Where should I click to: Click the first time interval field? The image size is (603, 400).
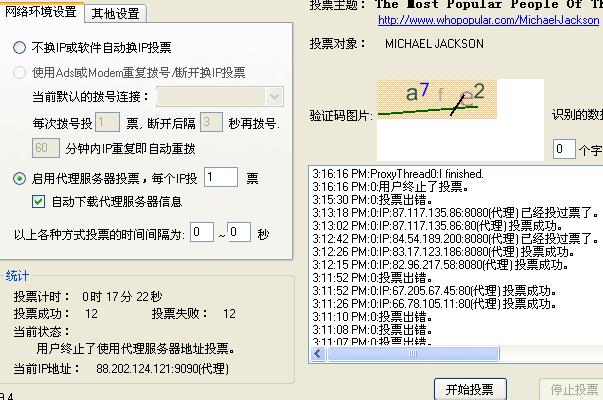tap(202, 232)
